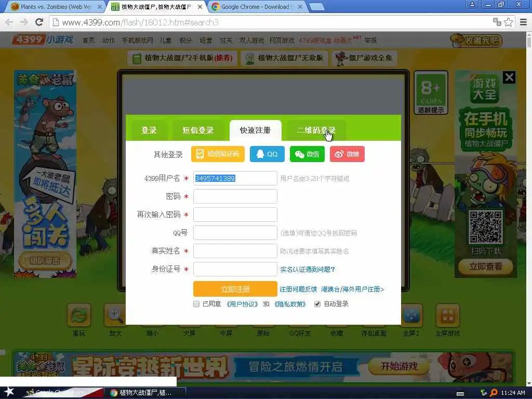Open the 二维码登录 tab

point(316,130)
